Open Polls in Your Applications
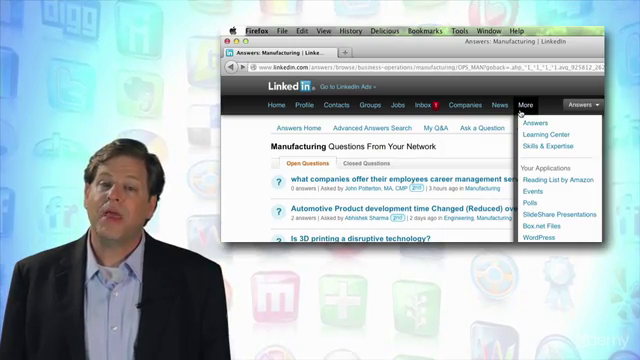This screenshot has height=360, width=640. (530, 203)
